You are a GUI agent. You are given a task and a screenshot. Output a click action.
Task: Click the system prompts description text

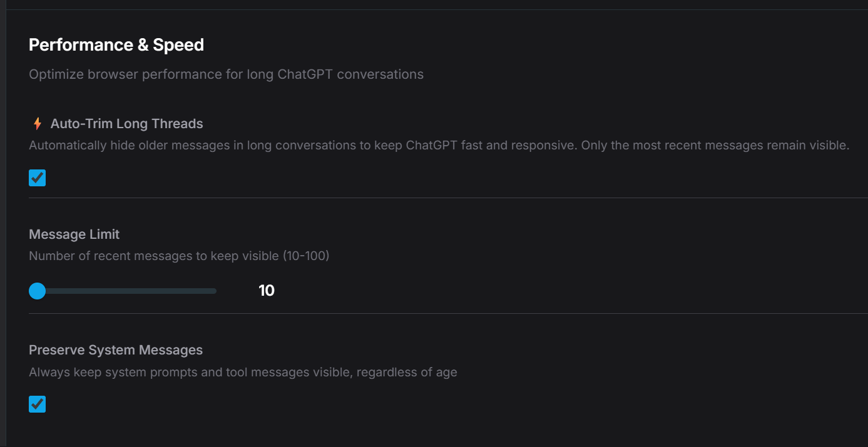pos(243,371)
